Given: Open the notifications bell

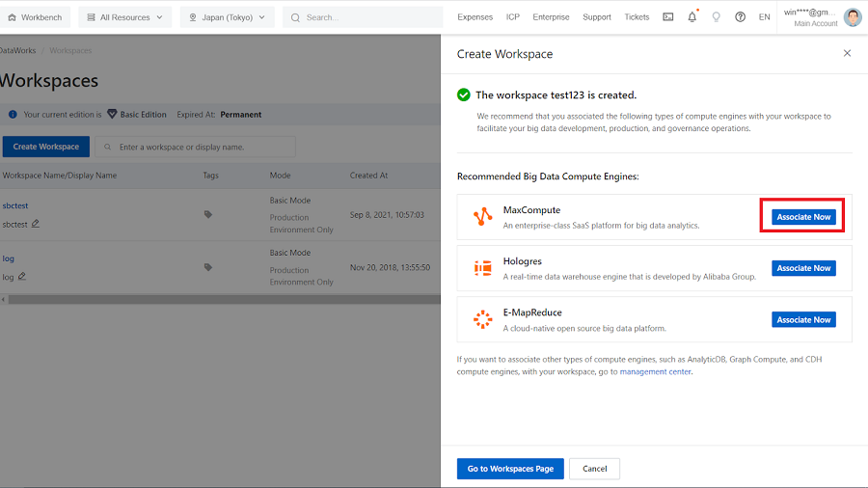Looking at the screenshot, I should tap(692, 17).
